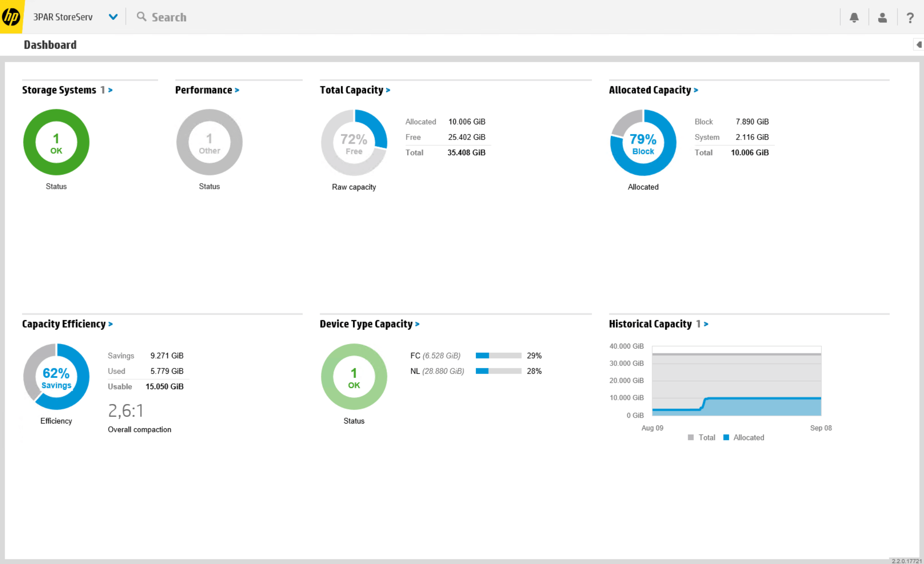This screenshot has height=564, width=924.
Task: Click the Storage Systems OK donut
Action: click(56, 142)
